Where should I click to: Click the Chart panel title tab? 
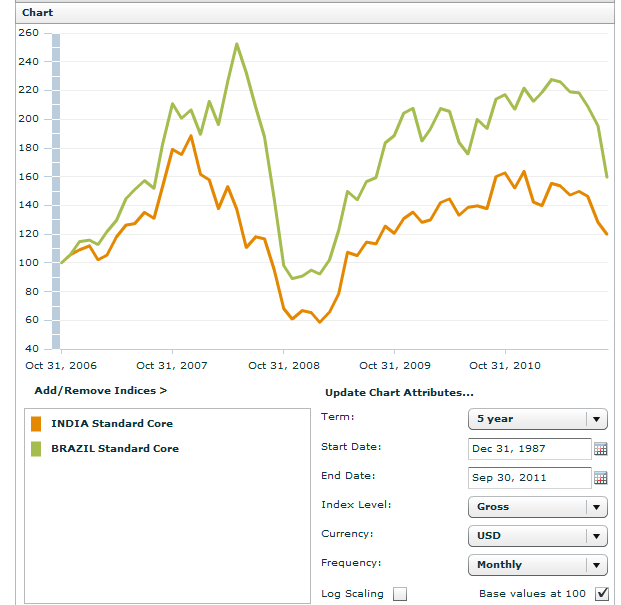point(38,13)
